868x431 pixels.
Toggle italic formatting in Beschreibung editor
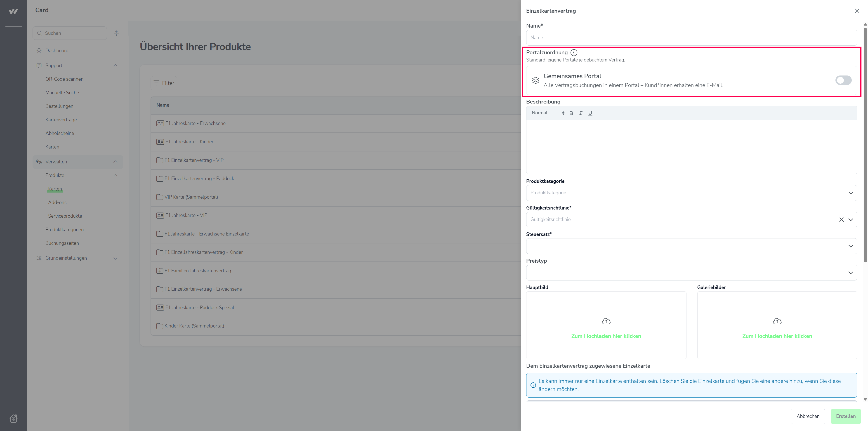click(580, 113)
